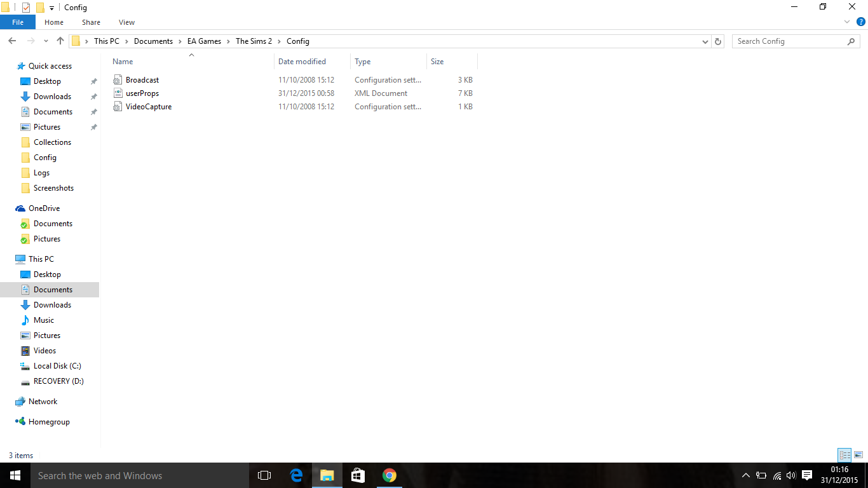
Task: Open the address bar history dropdown
Action: (705, 41)
